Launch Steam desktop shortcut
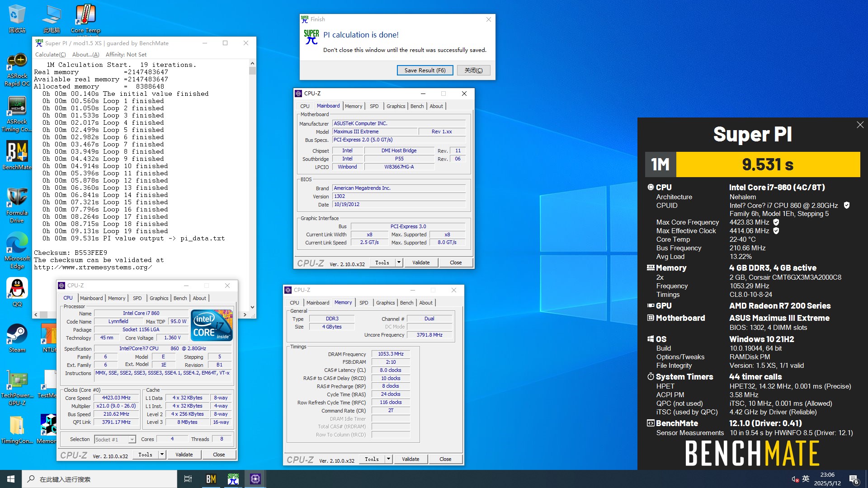 click(x=17, y=338)
